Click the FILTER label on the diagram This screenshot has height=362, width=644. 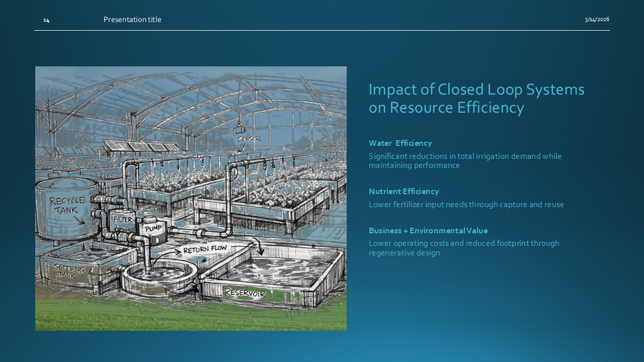[x=123, y=220]
